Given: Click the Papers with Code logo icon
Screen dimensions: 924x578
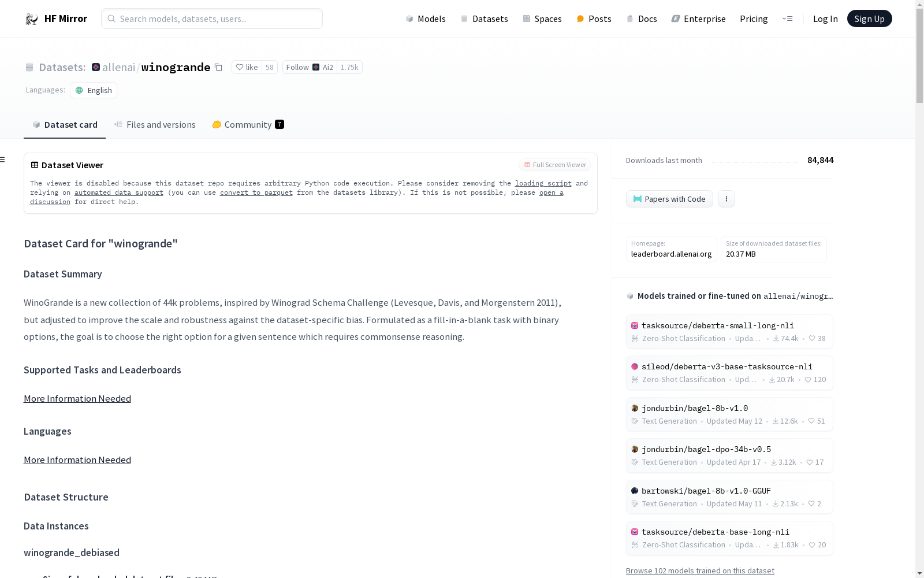Looking at the screenshot, I should [x=638, y=199].
